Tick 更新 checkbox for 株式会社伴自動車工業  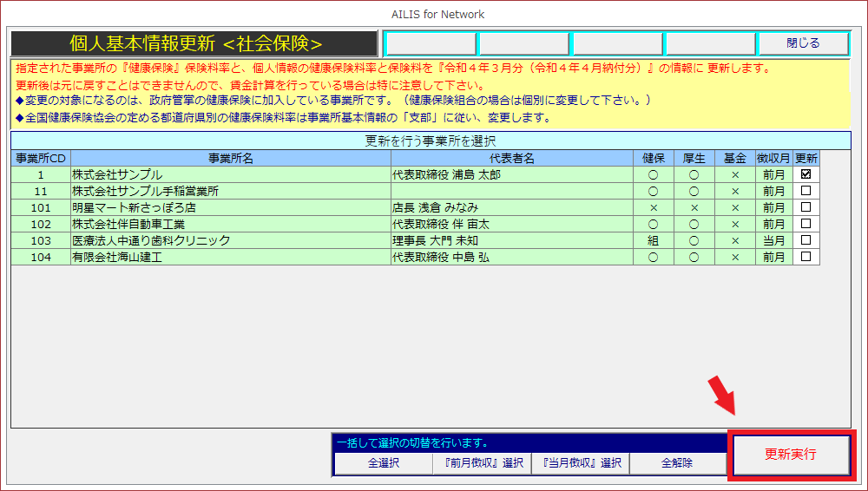coord(806,224)
